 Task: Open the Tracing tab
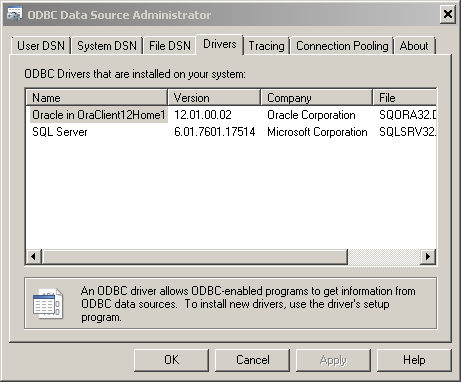(266, 45)
